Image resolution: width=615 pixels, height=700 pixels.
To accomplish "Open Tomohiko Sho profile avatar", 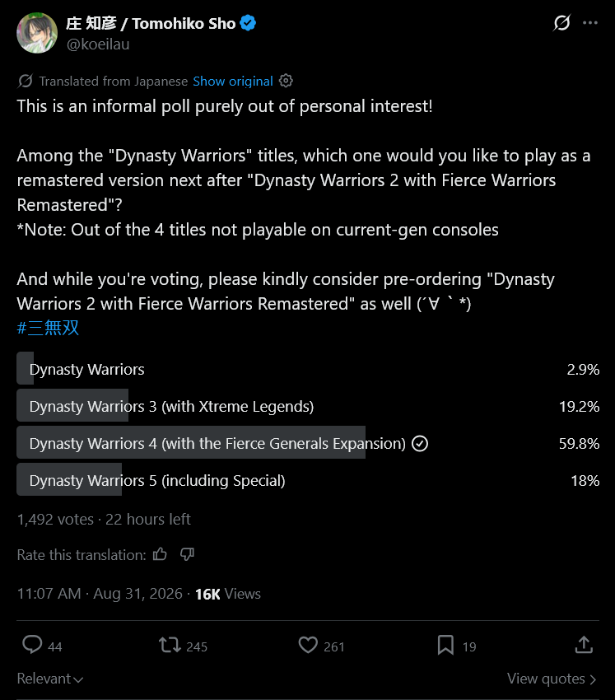I will point(37,33).
